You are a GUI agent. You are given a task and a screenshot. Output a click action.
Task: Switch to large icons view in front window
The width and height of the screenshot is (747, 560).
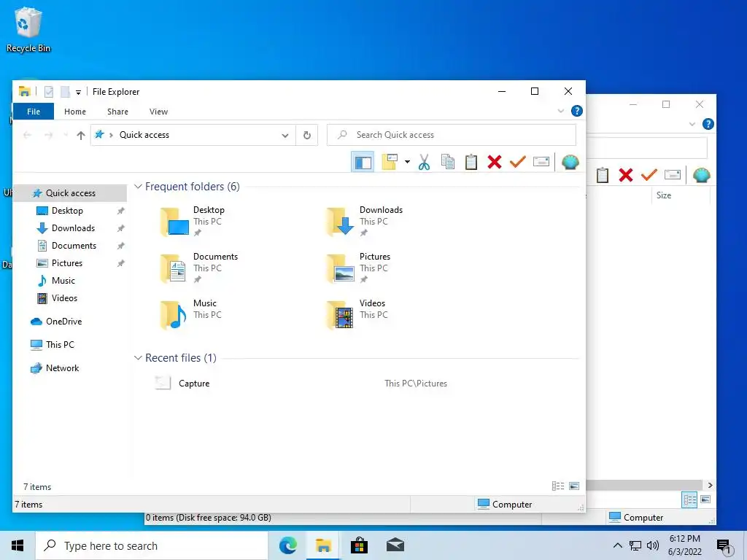click(x=574, y=486)
